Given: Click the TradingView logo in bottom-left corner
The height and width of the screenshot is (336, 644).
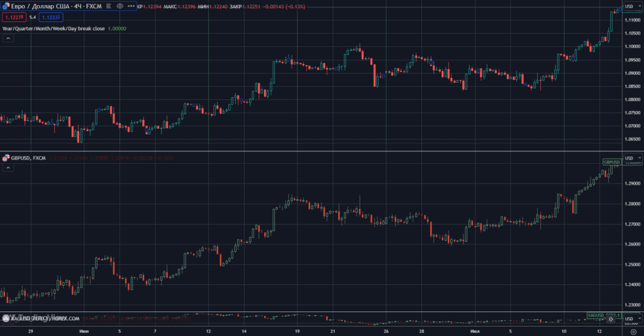Looking at the screenshot, I should [x=8, y=319].
